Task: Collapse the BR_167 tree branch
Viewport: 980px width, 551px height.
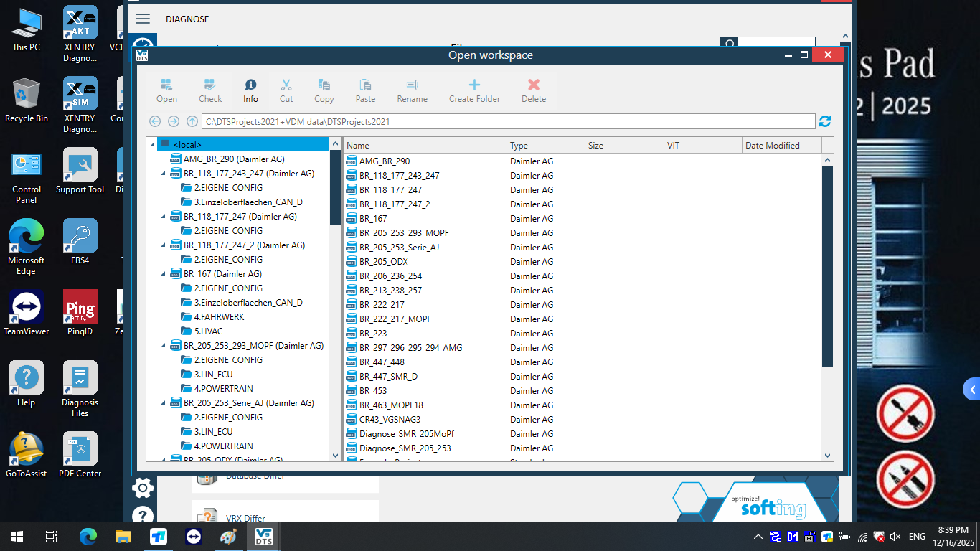Action: tap(164, 273)
